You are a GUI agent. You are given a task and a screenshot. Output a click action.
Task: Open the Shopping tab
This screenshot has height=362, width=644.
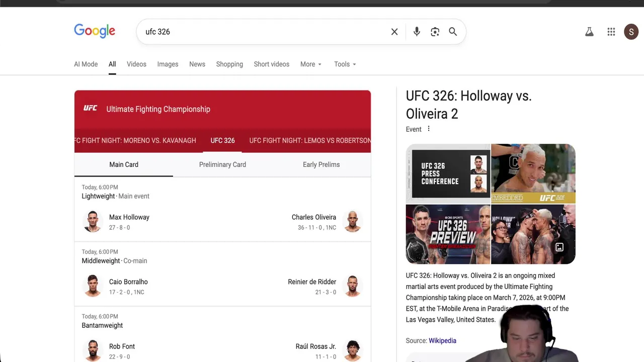[229, 64]
